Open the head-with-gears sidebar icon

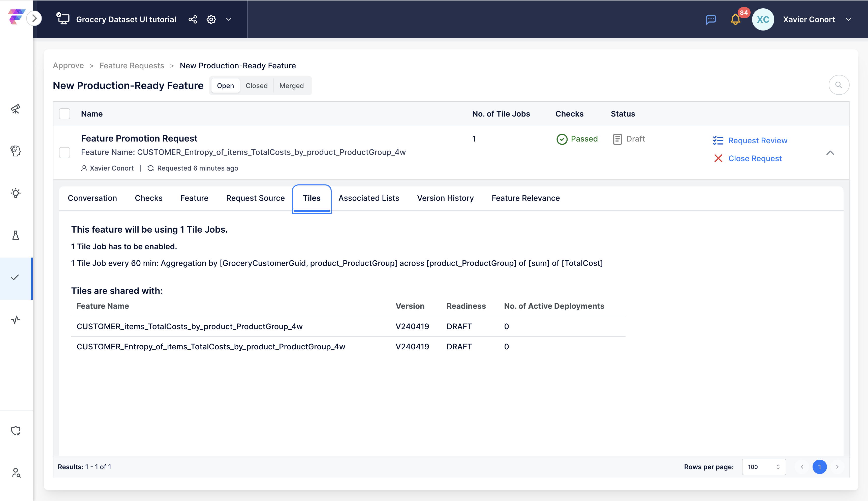pos(16,151)
